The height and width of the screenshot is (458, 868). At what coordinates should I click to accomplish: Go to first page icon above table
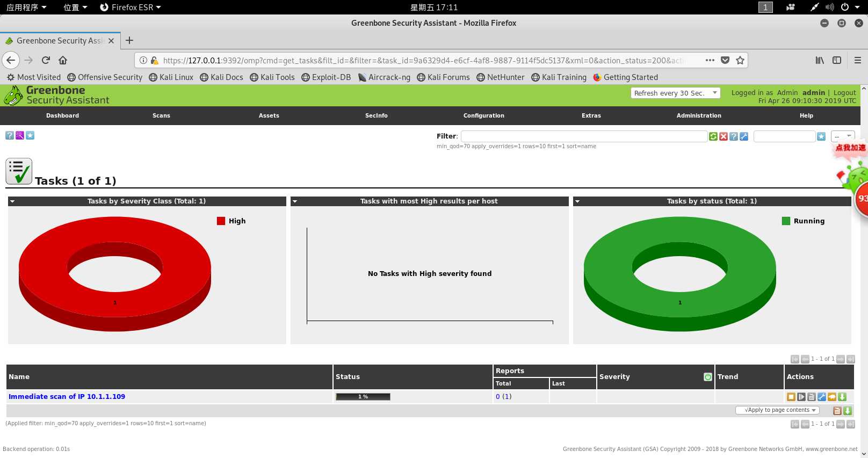point(795,359)
